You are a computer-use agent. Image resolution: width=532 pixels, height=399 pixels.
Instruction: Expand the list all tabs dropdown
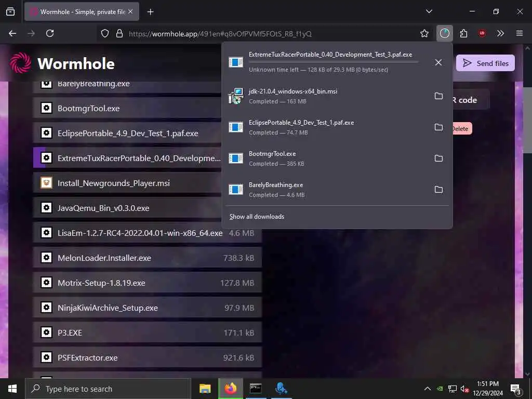(429, 11)
